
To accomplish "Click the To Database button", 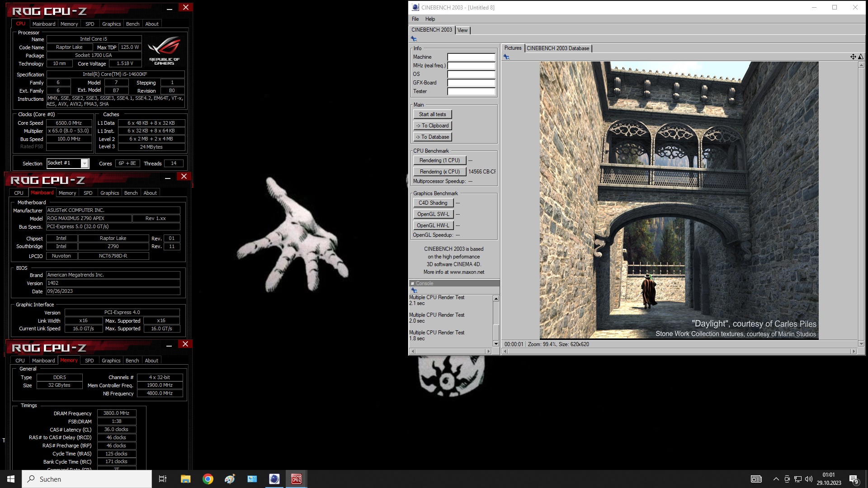I will point(432,137).
